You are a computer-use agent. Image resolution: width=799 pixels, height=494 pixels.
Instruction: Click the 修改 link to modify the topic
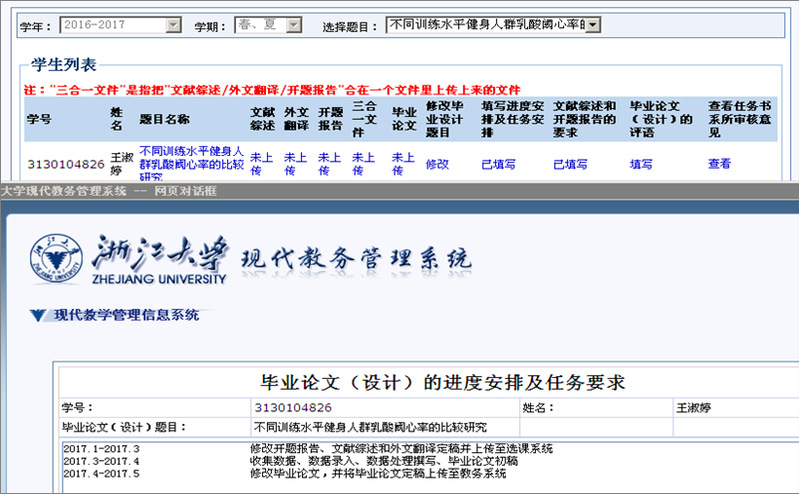coord(437,163)
